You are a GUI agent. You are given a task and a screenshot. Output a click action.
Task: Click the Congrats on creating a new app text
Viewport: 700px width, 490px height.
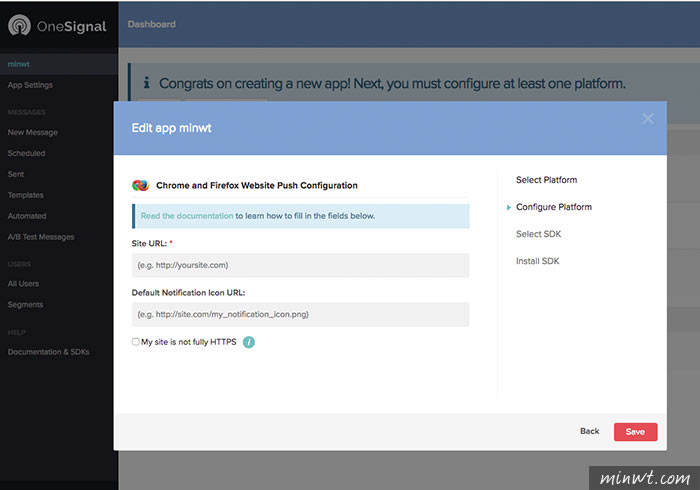(392, 83)
